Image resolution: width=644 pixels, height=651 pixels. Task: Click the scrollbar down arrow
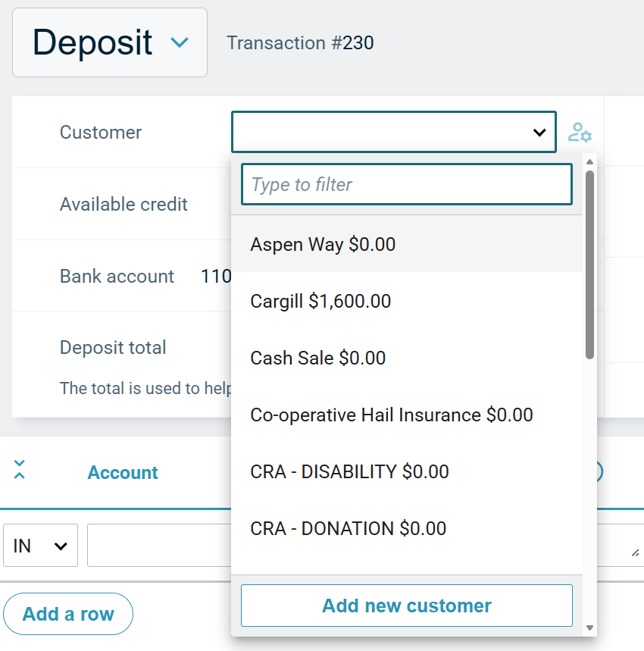[x=589, y=628]
